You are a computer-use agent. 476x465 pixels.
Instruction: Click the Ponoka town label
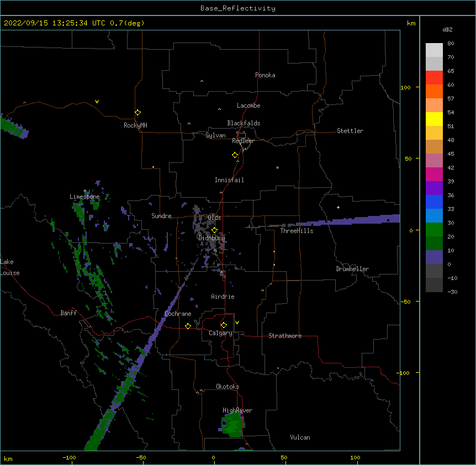pos(265,75)
